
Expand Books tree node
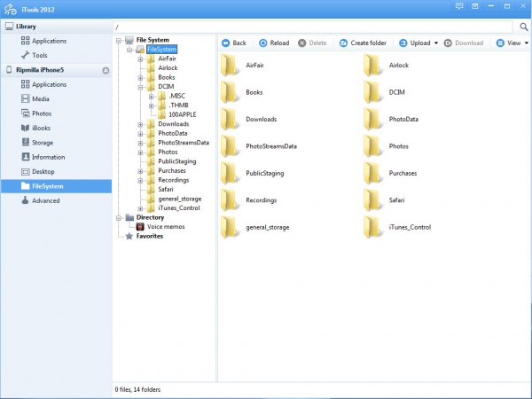click(140, 78)
